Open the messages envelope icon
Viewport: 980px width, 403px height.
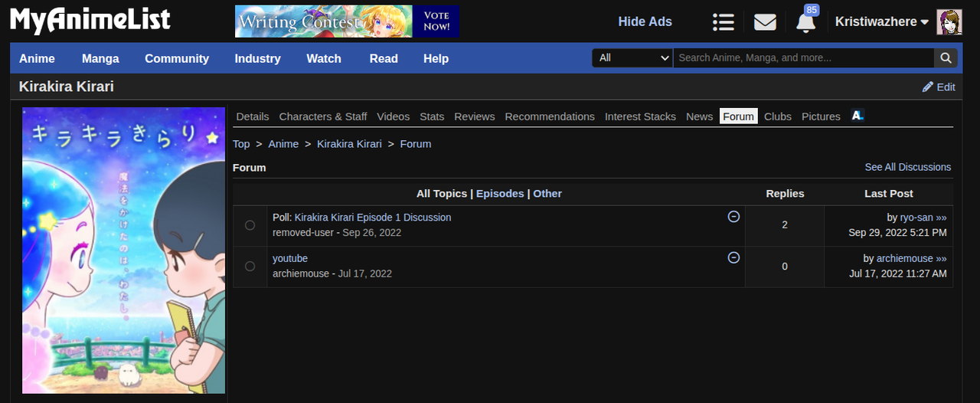tap(765, 22)
